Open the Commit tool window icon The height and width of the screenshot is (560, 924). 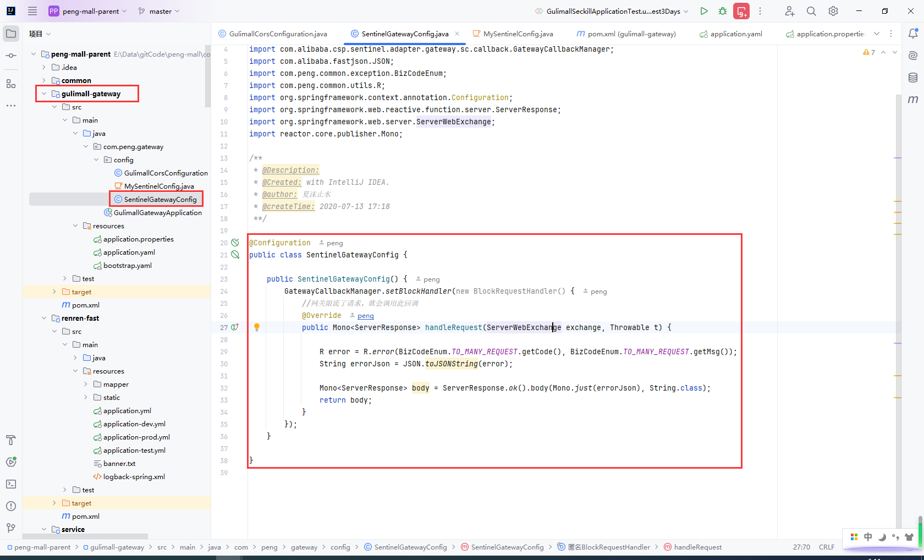11,56
